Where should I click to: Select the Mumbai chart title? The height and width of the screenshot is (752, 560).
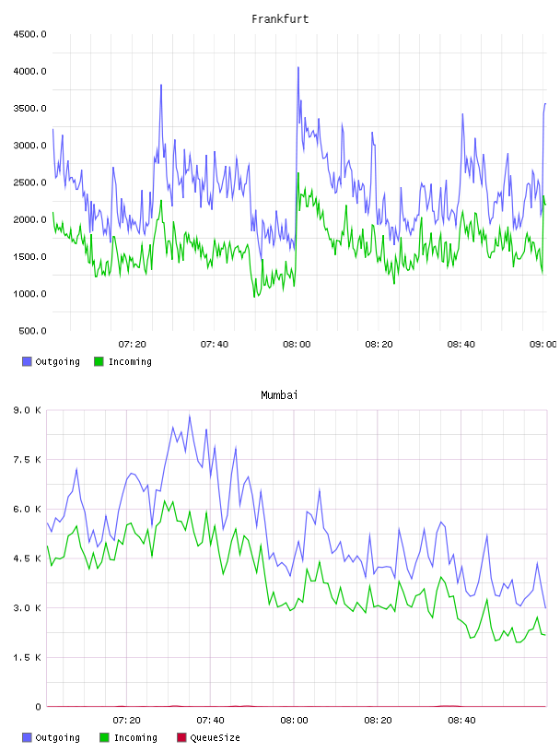click(279, 395)
